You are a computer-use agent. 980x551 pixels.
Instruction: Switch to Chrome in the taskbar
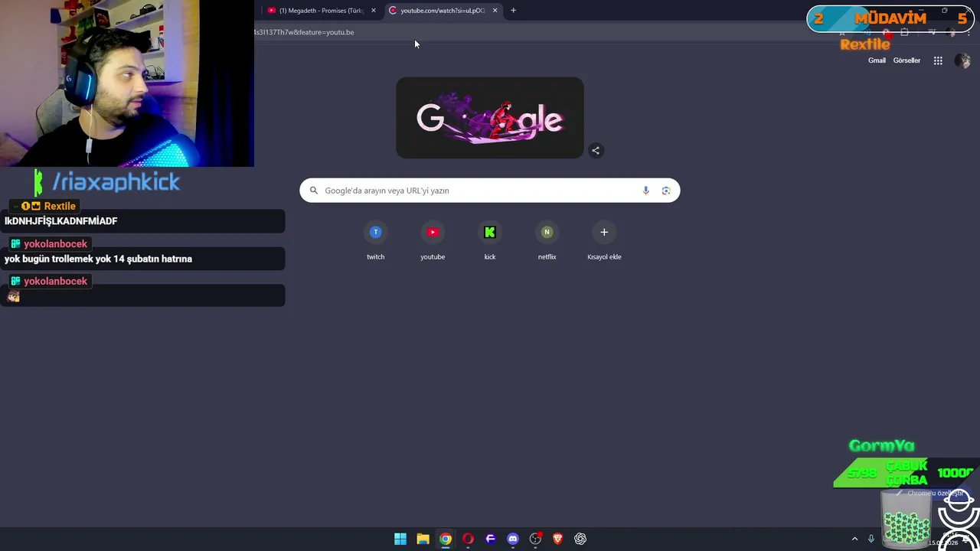pyautogui.click(x=446, y=539)
